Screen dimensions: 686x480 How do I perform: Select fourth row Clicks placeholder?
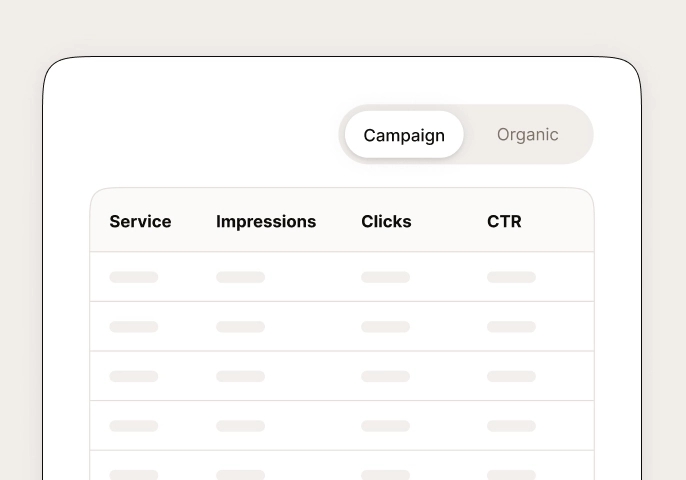point(385,426)
